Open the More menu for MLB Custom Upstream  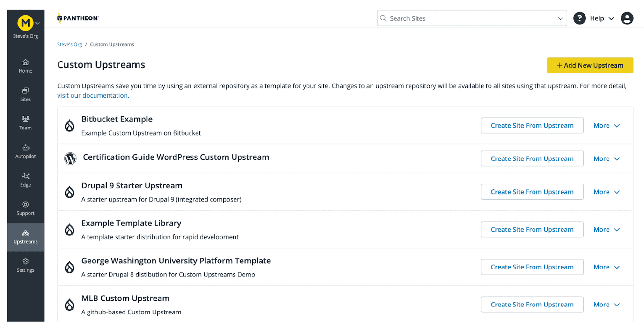[x=606, y=304]
